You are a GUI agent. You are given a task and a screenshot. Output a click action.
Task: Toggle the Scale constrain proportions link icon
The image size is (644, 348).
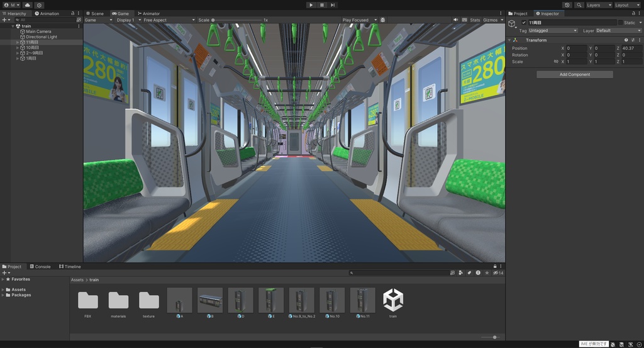tap(556, 62)
